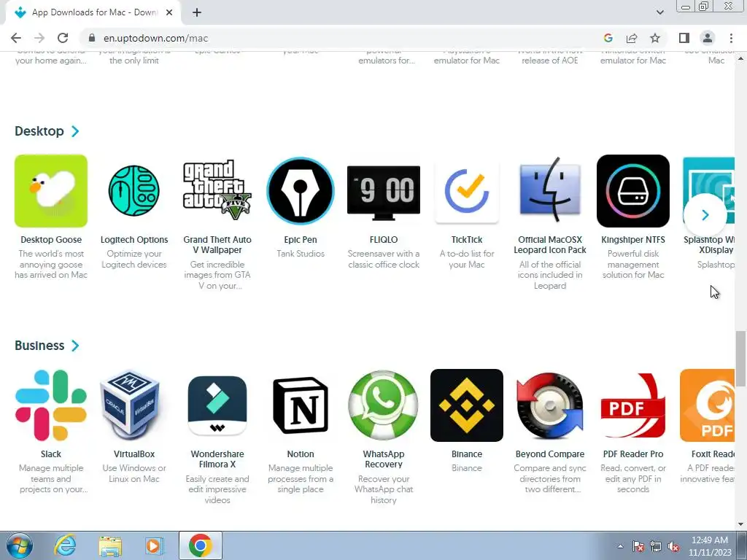This screenshot has width=747, height=560.
Task: Open the Beyond Compare title link
Action: (550, 454)
